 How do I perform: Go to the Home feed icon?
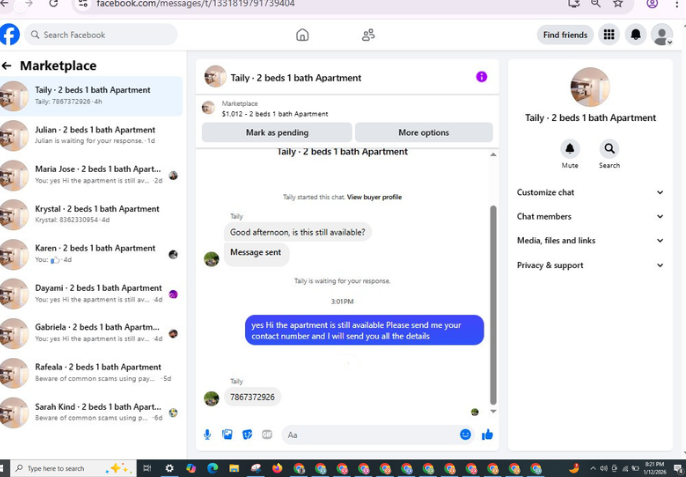pos(302,35)
